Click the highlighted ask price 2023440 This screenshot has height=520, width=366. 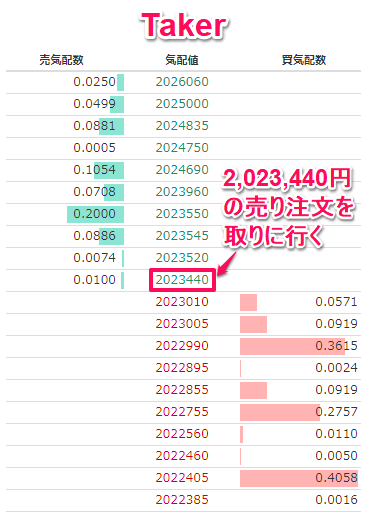point(182,280)
